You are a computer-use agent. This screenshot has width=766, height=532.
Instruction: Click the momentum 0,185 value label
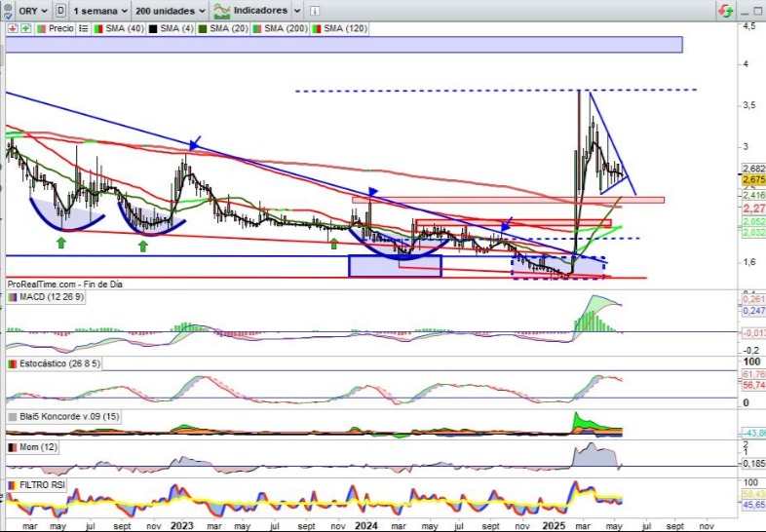tap(753, 464)
